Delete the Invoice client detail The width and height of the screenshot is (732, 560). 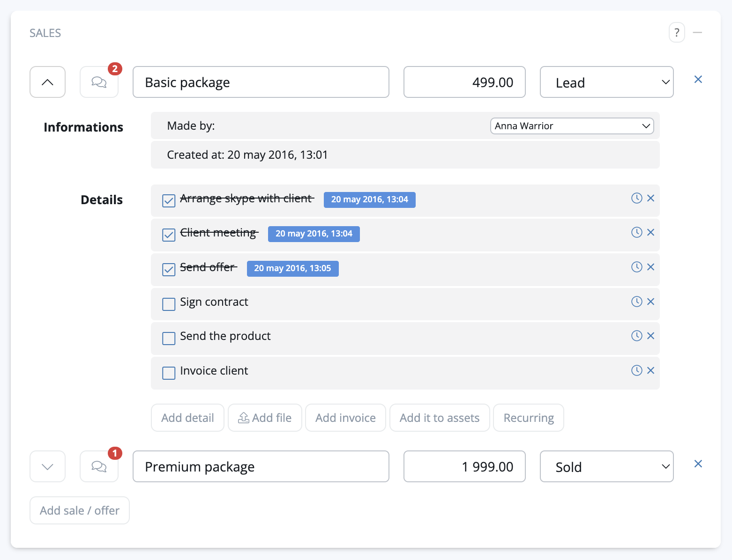click(x=650, y=370)
